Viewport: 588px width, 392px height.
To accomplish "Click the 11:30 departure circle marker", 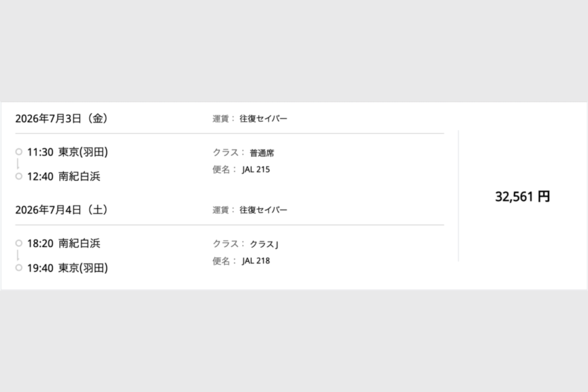I will coord(19,152).
